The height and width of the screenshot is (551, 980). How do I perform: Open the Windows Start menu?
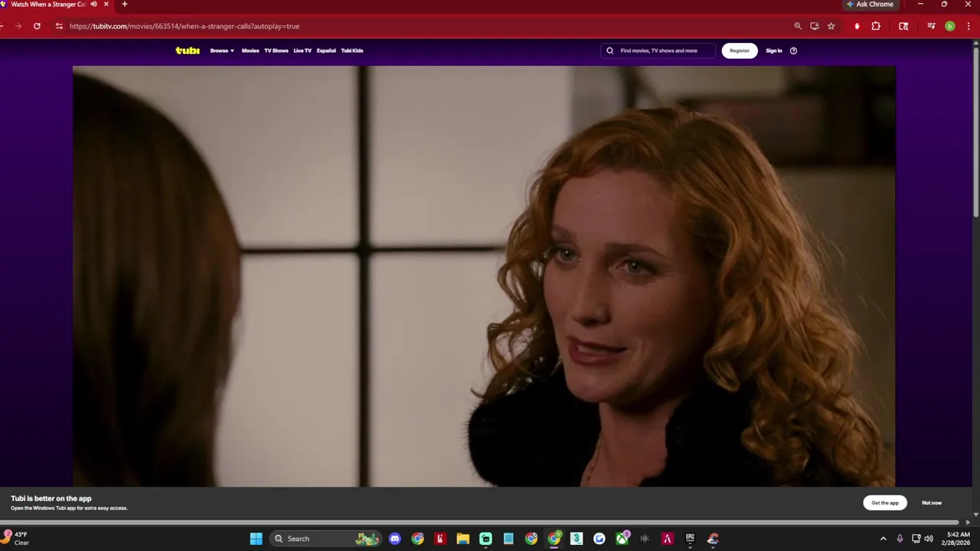point(256,539)
